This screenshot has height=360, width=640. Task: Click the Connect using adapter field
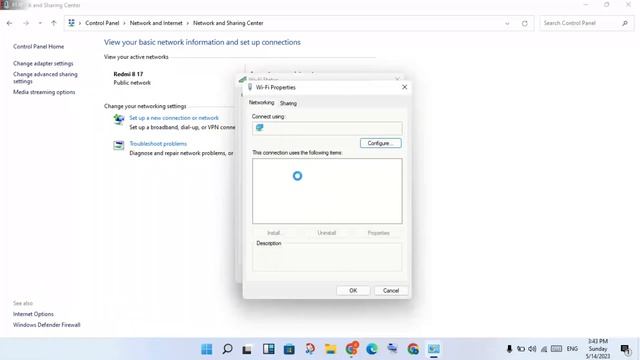pyautogui.click(x=327, y=128)
